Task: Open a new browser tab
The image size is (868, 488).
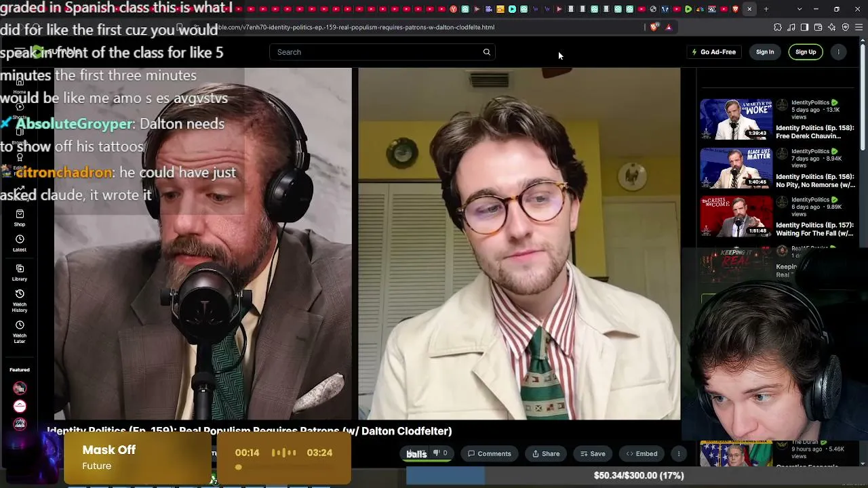Action: click(x=766, y=9)
